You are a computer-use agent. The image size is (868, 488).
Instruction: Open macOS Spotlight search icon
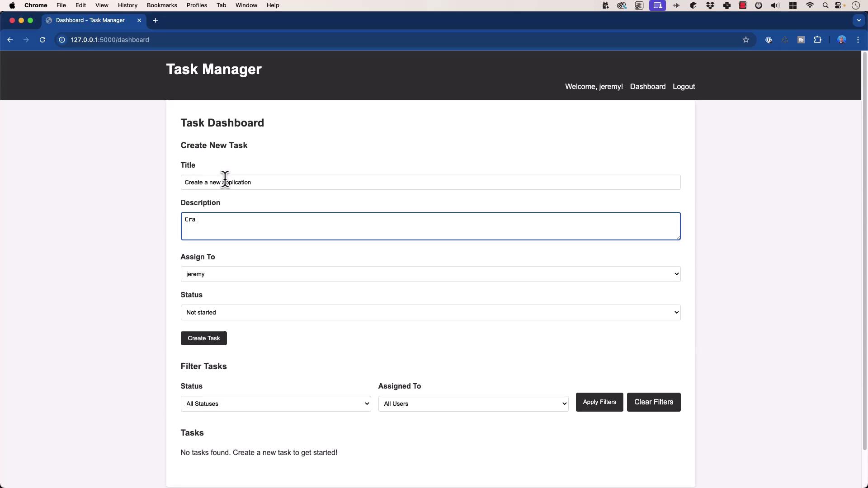[x=826, y=5]
